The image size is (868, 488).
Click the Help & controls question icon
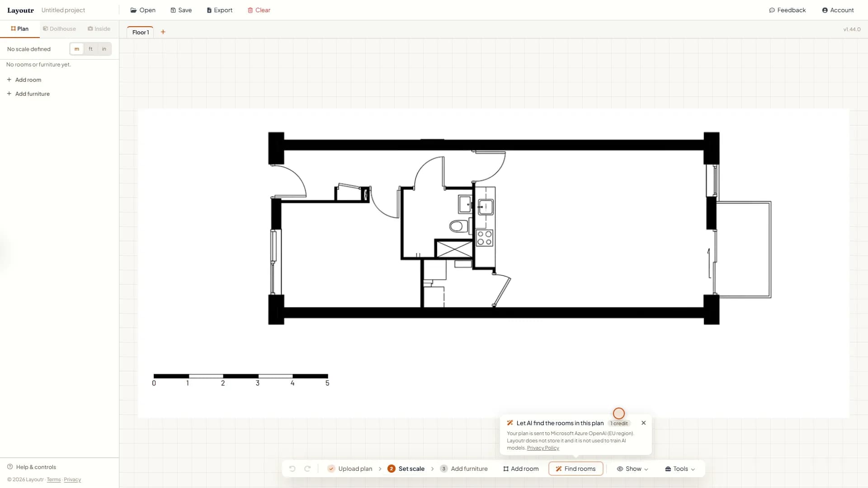click(10, 467)
